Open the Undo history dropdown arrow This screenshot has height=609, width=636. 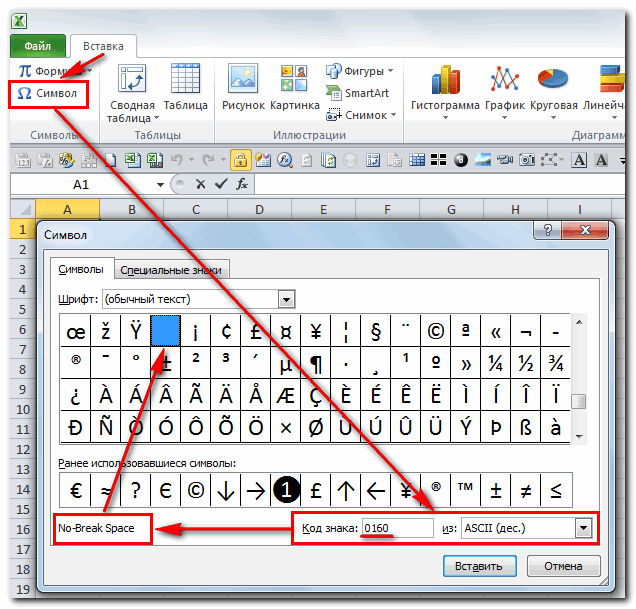click(191, 159)
